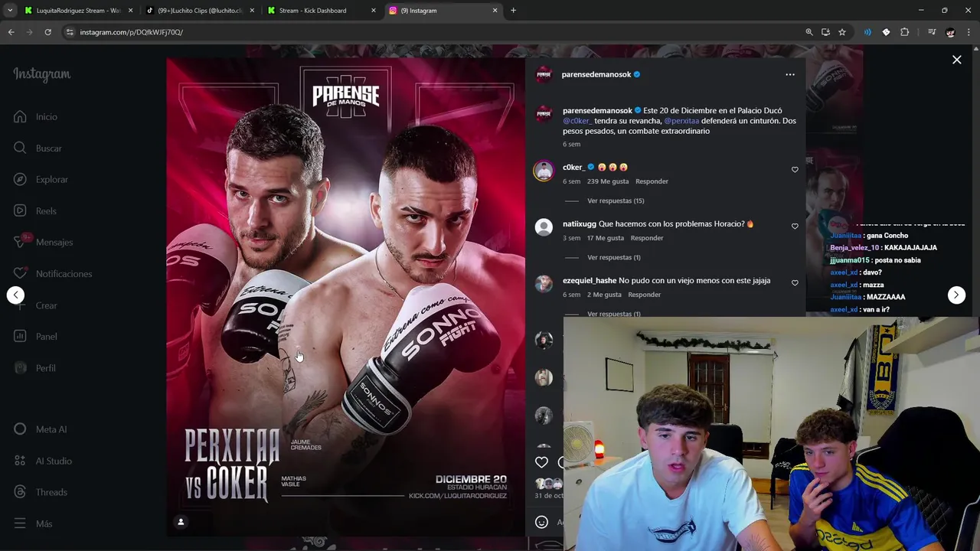Open the Más menu
Image resolution: width=980 pixels, height=551 pixels.
click(33, 523)
